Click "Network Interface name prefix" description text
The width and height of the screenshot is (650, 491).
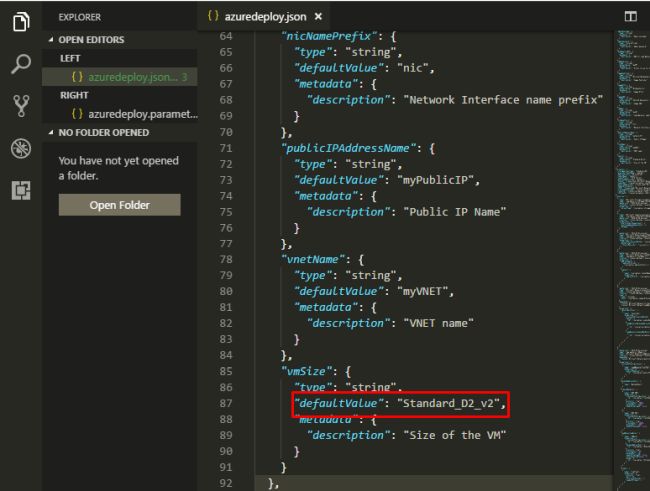point(503,100)
